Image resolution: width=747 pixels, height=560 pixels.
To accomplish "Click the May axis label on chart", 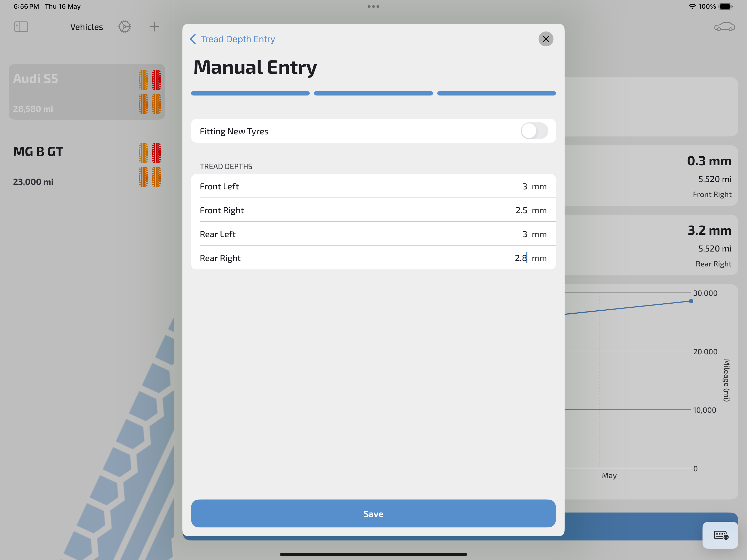I will 609,475.
